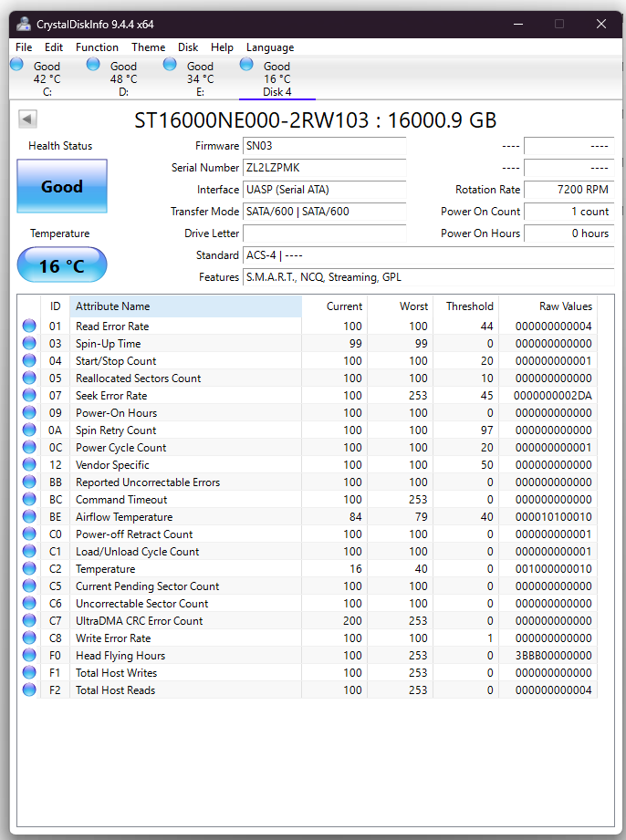The image size is (626, 840).
Task: Switch to drive E: disk tab
Action: pos(201,78)
